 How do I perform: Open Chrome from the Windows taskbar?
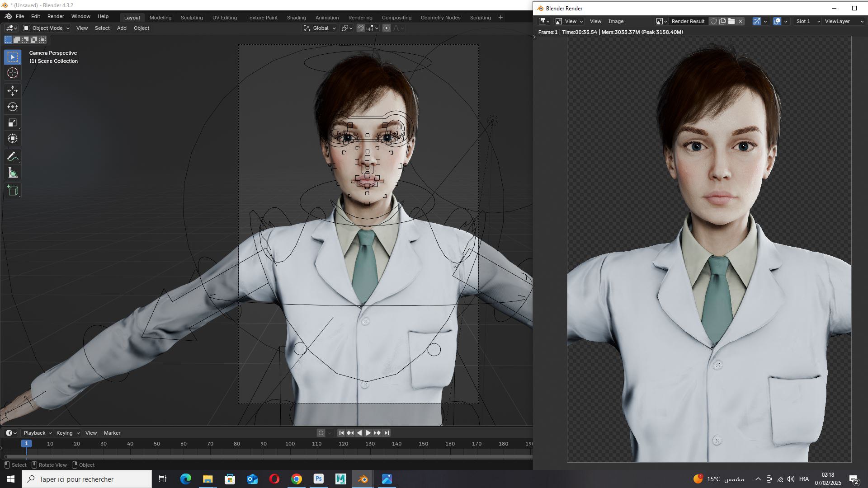[297, 479]
